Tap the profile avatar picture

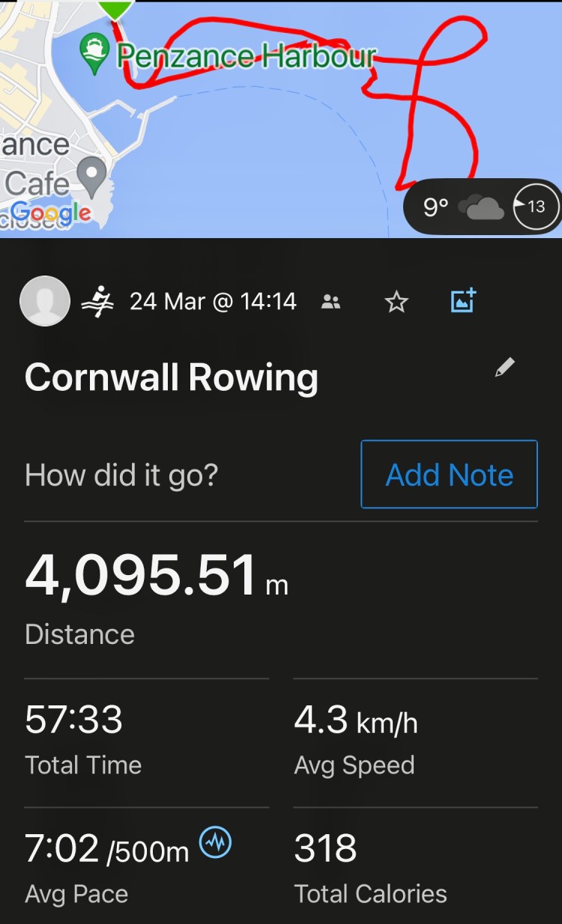tap(45, 301)
